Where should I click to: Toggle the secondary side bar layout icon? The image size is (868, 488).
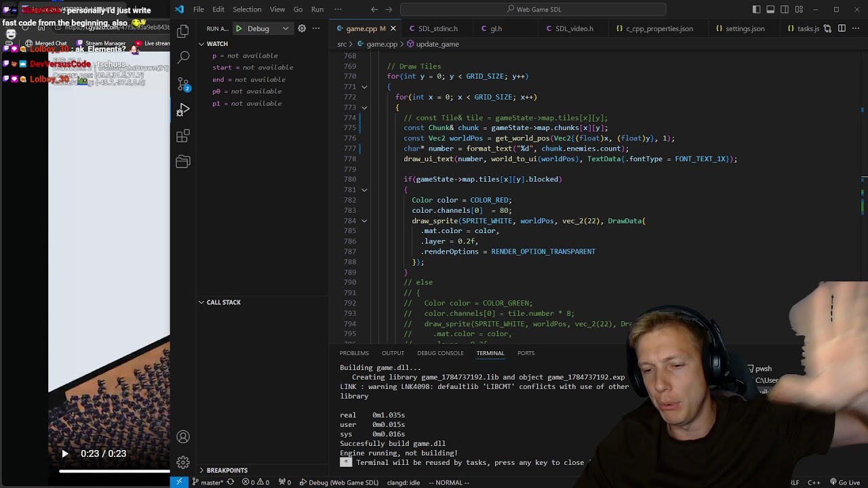785,9
